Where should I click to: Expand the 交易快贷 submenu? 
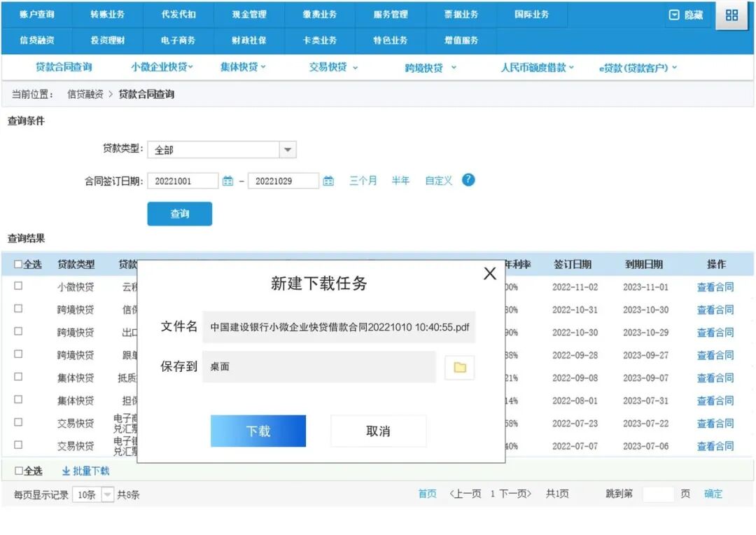[x=333, y=67]
